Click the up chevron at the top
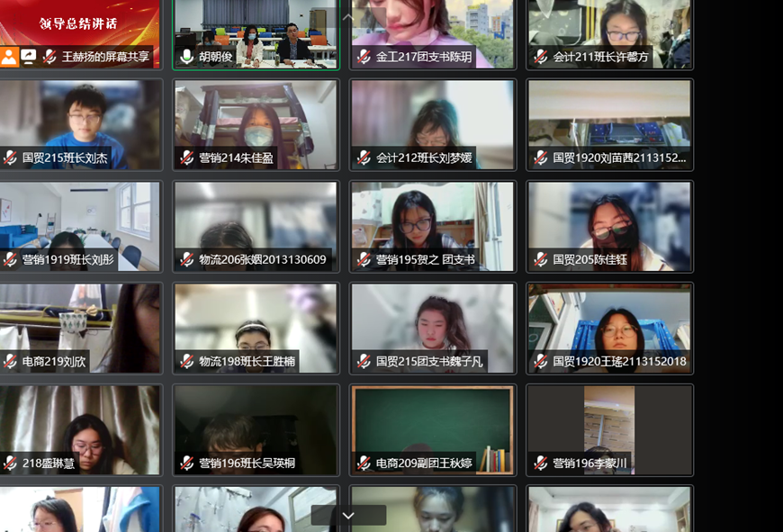This screenshot has height=532, width=783. tap(348, 17)
